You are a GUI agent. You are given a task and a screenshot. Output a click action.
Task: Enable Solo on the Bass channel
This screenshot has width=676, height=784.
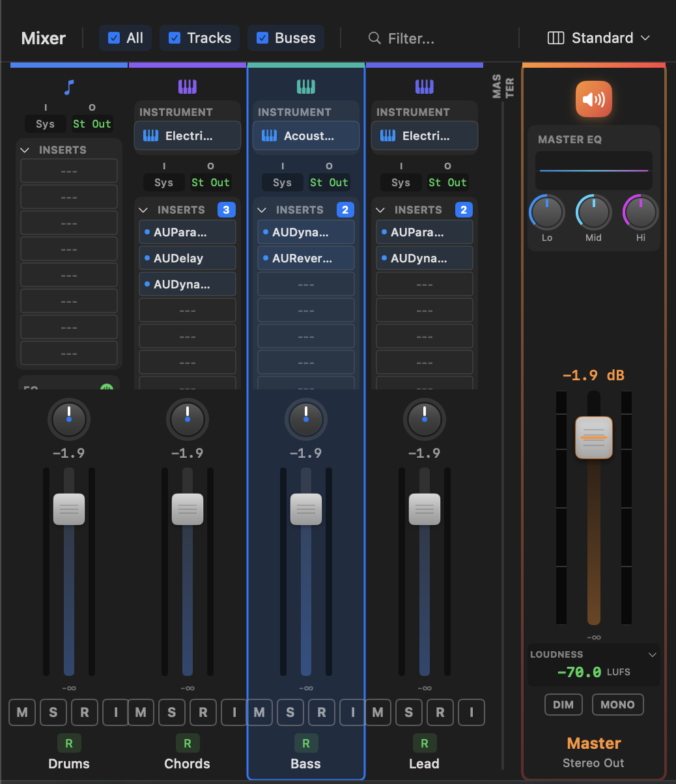click(290, 712)
